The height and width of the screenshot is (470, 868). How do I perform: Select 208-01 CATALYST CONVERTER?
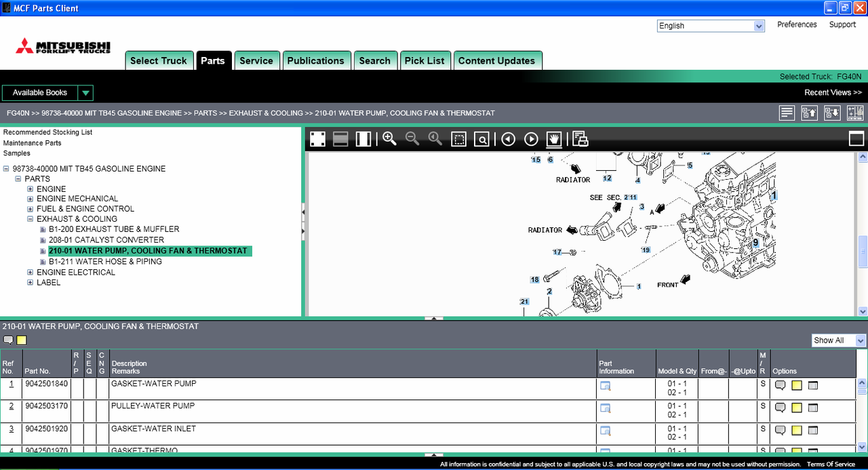point(106,239)
